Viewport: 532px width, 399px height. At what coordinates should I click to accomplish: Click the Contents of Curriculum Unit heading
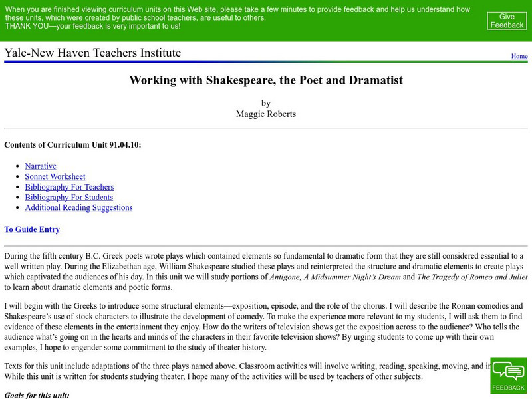pyautogui.click(x=72, y=144)
